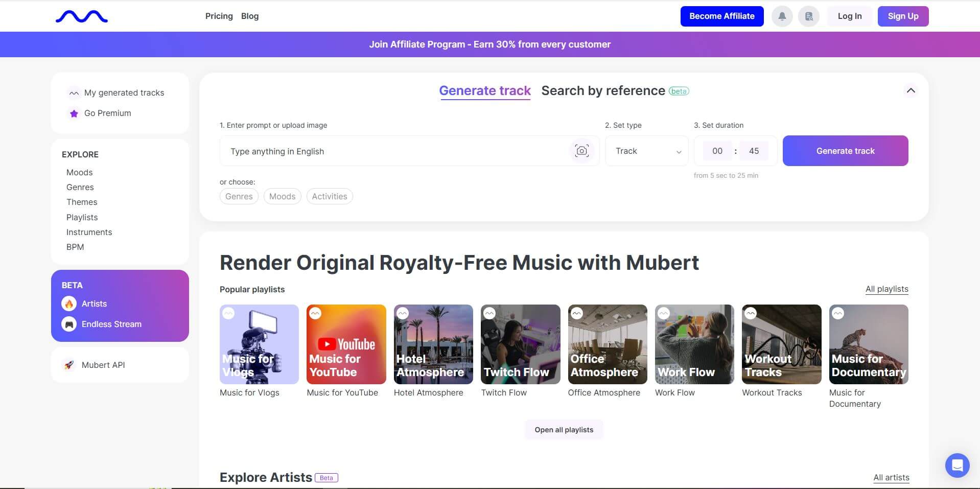The width and height of the screenshot is (980, 489).
Task: Click the Mubert wave logo
Action: [x=82, y=17]
